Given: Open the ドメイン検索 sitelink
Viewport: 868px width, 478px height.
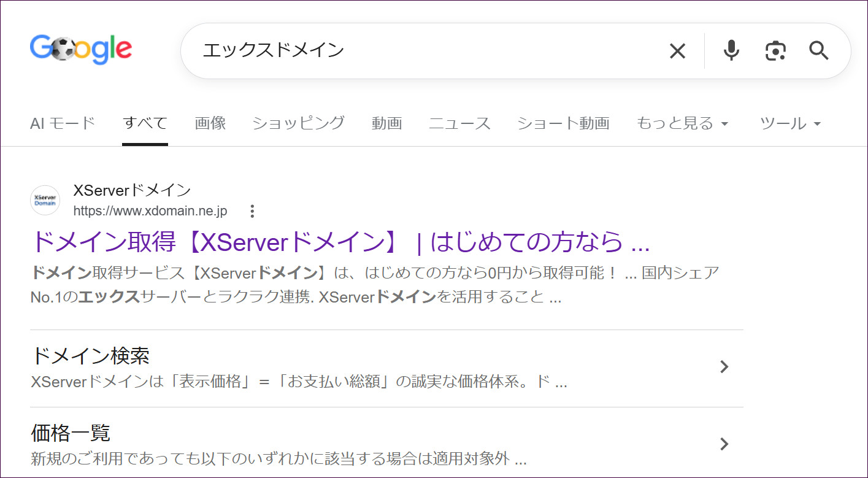Looking at the screenshot, I should click(90, 355).
